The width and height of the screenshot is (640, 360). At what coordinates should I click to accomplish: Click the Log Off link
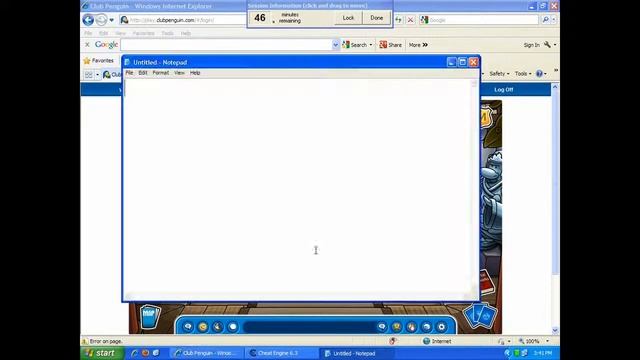point(504,89)
